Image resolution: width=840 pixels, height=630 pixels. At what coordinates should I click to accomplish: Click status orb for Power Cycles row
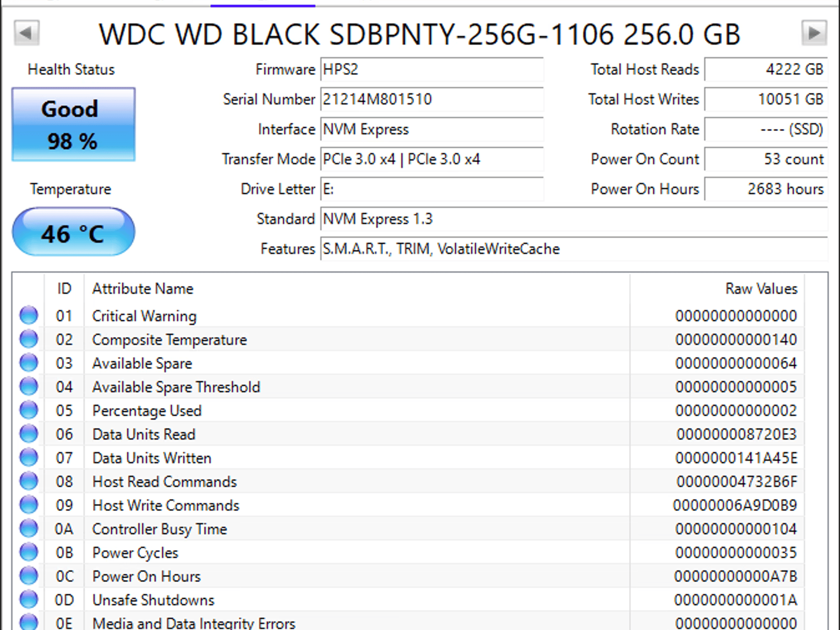29,552
